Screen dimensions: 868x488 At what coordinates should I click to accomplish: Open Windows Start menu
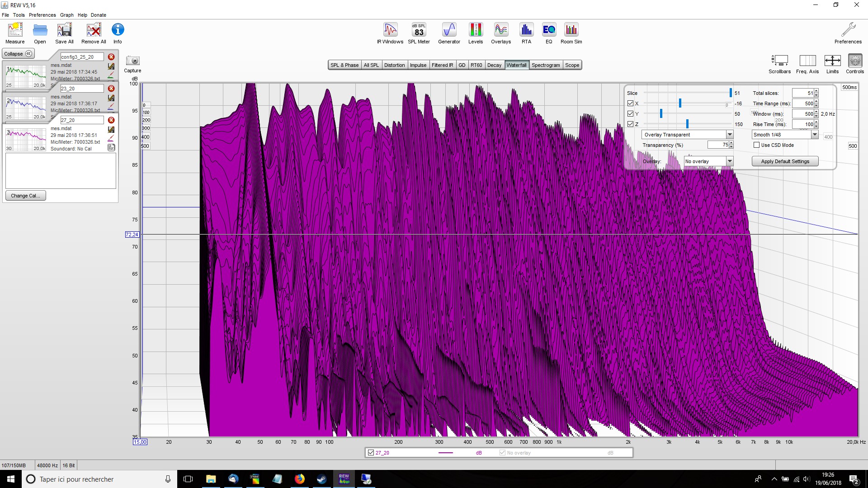coord(11,479)
